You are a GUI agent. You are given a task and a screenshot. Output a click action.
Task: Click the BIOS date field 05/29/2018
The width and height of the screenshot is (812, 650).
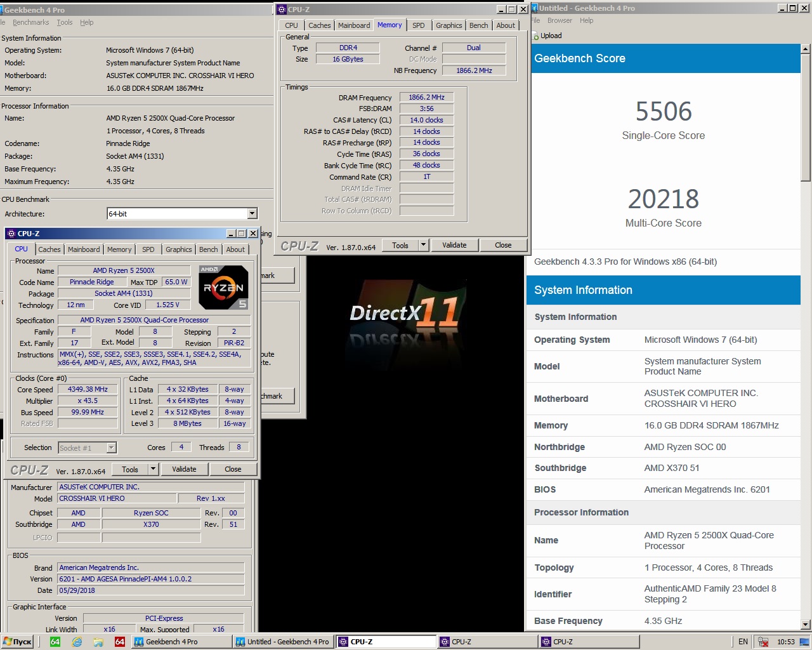point(151,590)
